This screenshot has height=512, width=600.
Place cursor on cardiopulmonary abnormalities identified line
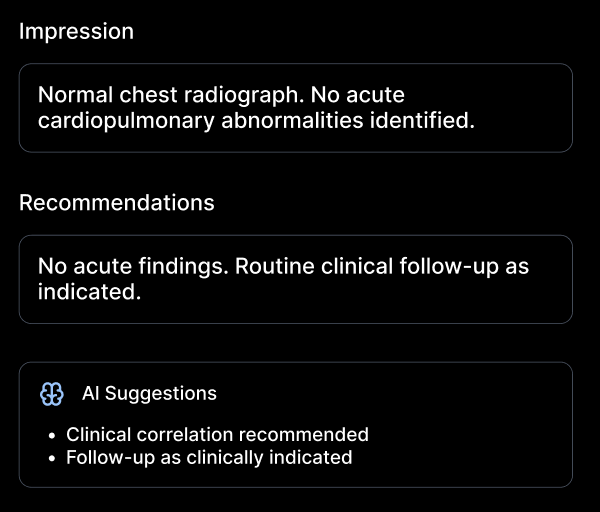(x=255, y=121)
